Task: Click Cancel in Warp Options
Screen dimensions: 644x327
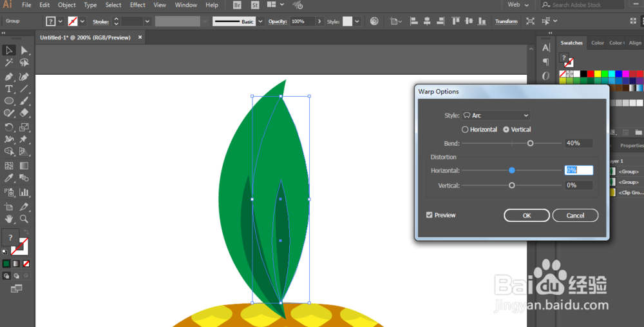Action: pos(575,215)
